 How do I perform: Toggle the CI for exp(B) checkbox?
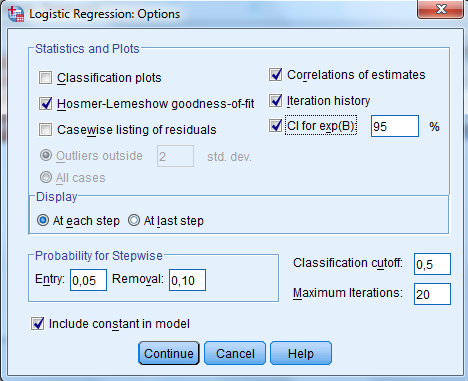point(275,126)
